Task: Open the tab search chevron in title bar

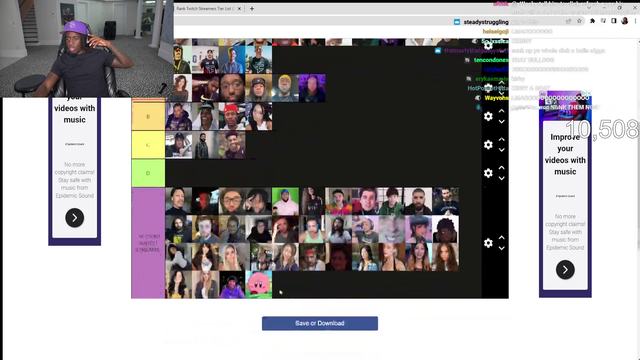Action: [589, 7]
